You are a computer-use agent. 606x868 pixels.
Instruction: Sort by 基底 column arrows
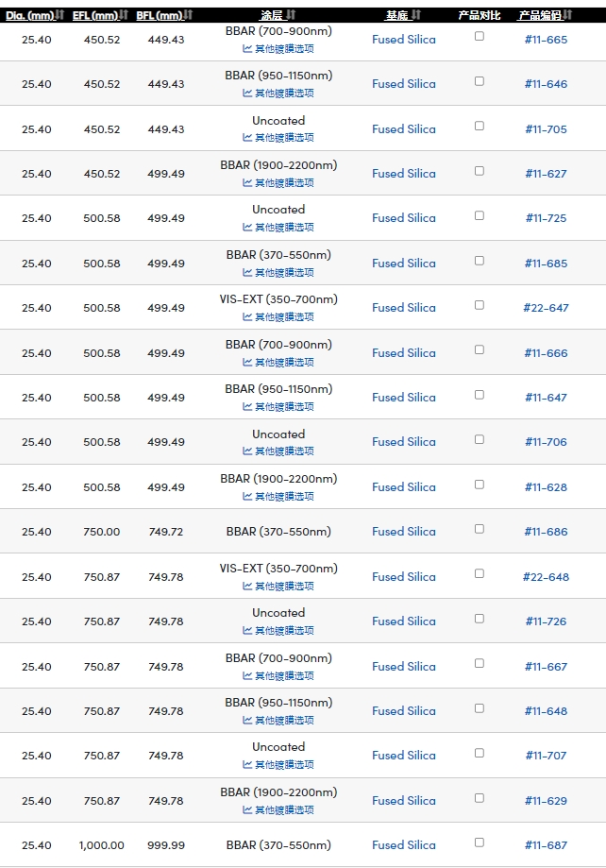[x=416, y=15]
